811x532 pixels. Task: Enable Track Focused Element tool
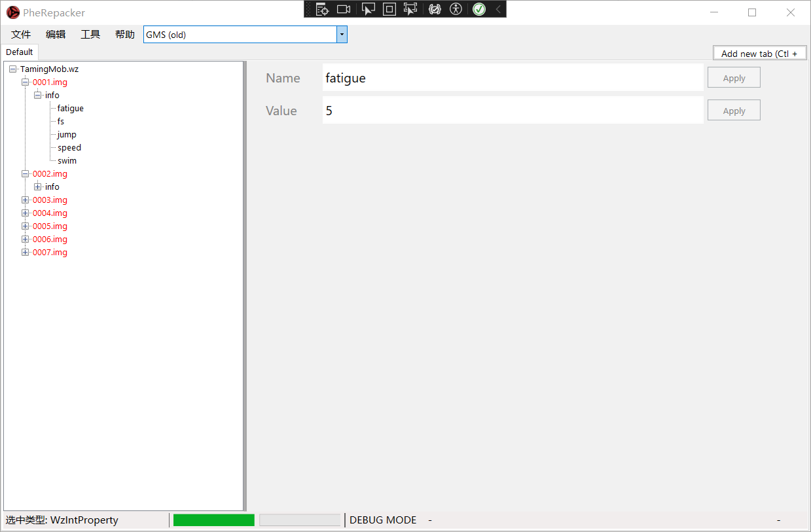pyautogui.click(x=410, y=9)
